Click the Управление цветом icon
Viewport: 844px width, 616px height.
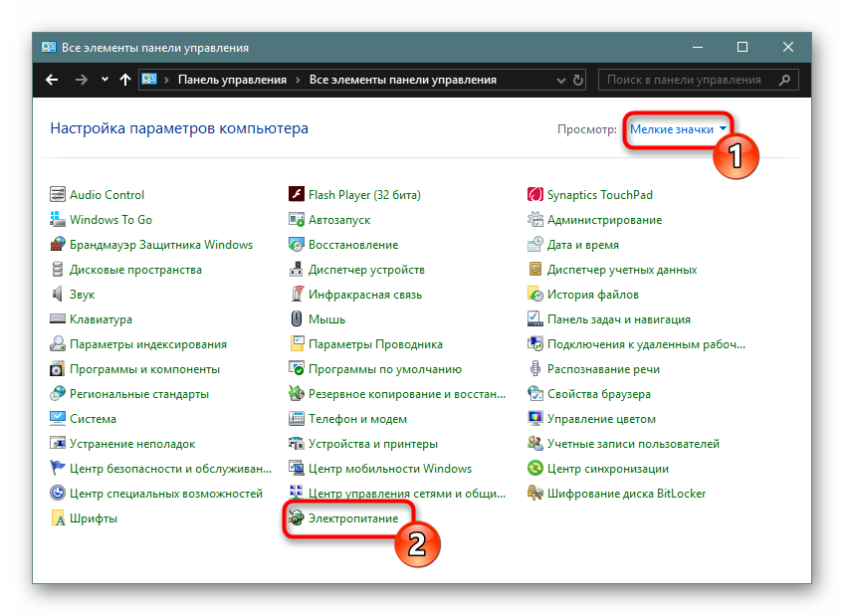[x=535, y=418]
